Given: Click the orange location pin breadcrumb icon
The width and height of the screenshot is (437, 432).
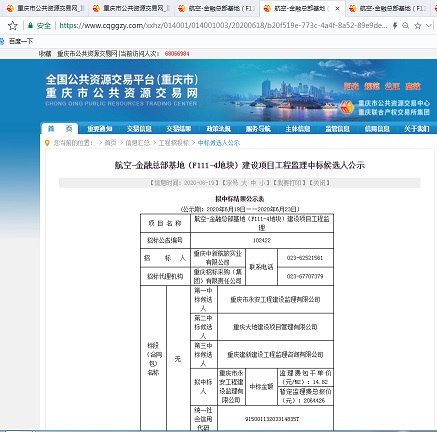Looking at the screenshot, I should tap(47, 143).
